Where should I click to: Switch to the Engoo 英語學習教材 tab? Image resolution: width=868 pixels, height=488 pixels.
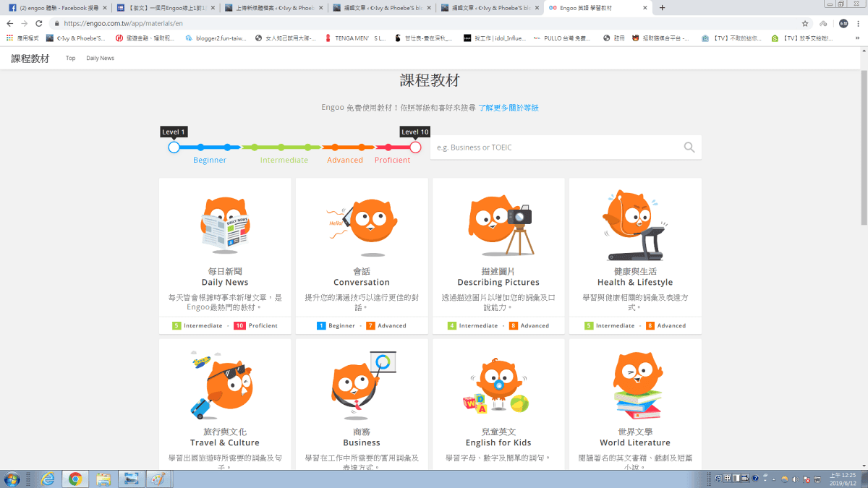(x=599, y=8)
